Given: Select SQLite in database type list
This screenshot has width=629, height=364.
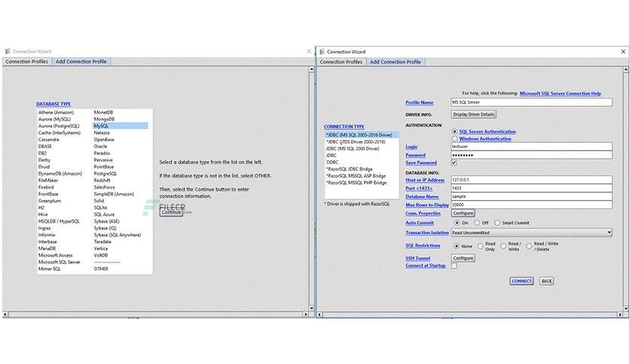Looking at the screenshot, I should (x=100, y=208).
